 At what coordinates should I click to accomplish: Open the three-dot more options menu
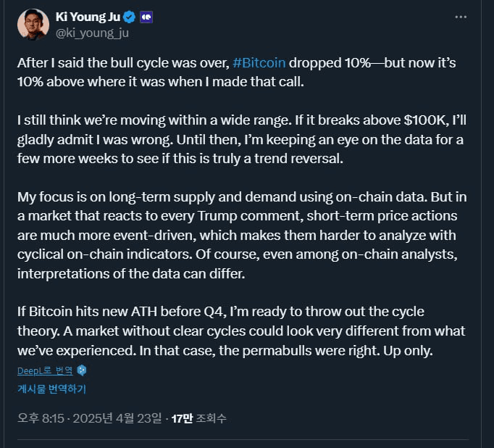click(460, 17)
